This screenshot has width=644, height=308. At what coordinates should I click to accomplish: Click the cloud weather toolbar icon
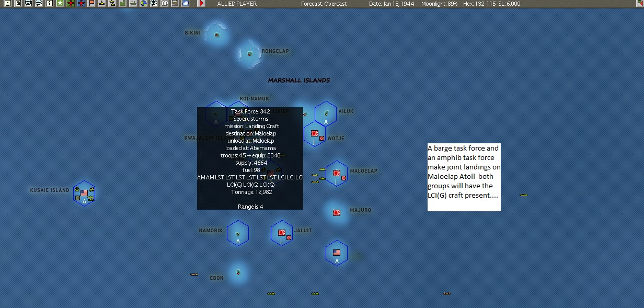(186, 3)
